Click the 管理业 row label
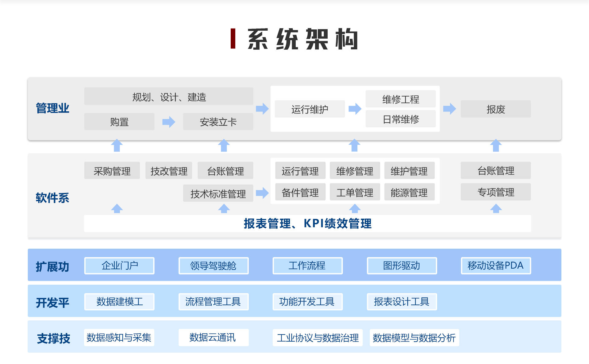 pos(52,108)
